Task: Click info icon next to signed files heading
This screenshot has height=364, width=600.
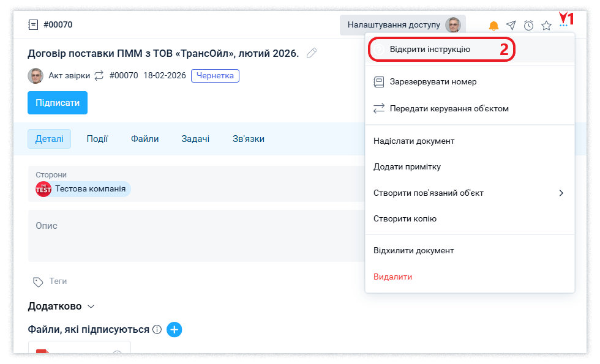Action: [x=157, y=330]
